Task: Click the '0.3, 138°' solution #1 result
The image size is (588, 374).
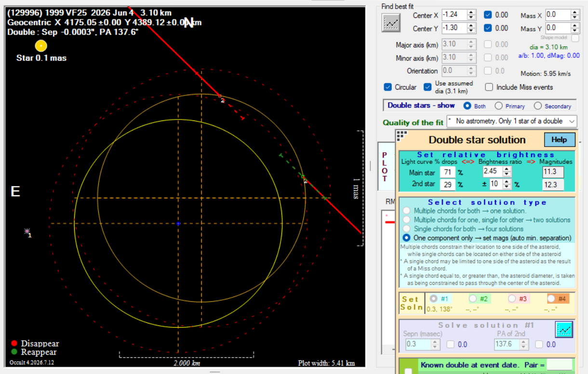Action: click(440, 309)
